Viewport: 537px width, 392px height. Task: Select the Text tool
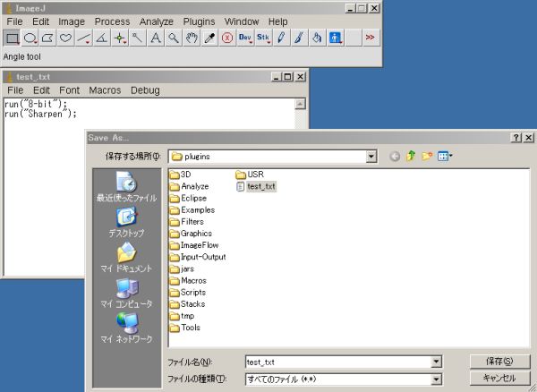click(156, 38)
